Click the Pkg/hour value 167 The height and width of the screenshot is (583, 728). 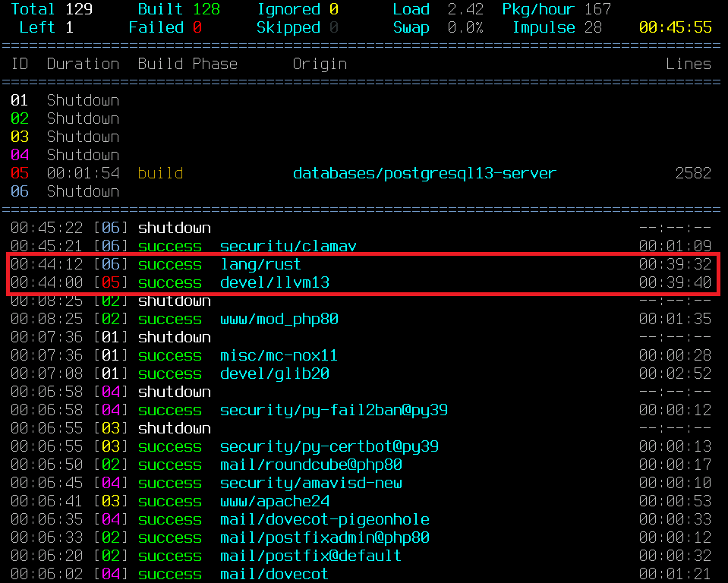597,9
